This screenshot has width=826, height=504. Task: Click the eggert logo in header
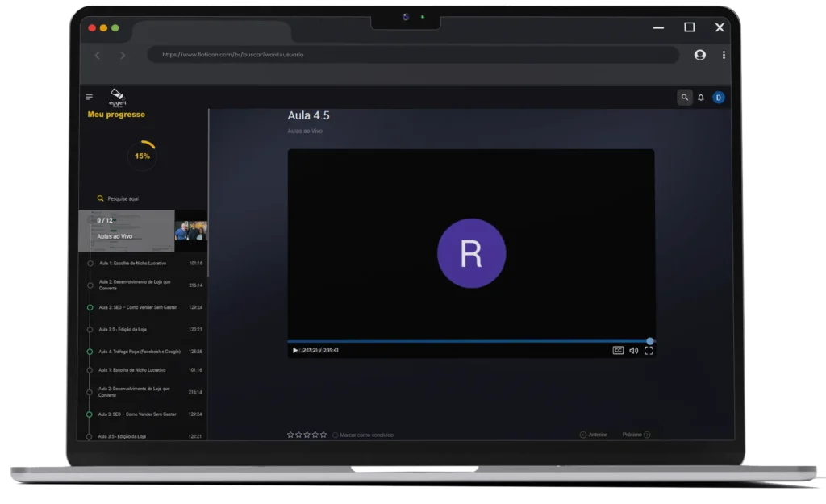[118, 97]
